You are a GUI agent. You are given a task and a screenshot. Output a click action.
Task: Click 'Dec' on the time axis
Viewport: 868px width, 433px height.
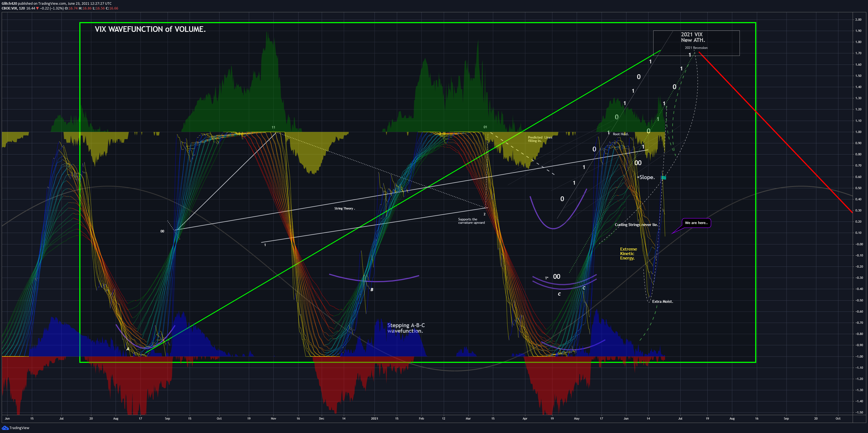(321, 418)
